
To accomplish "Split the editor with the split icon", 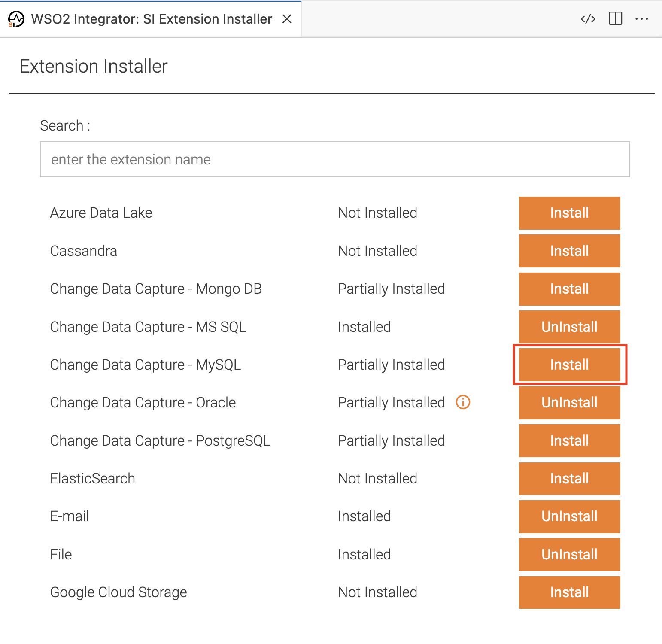I will pyautogui.click(x=615, y=19).
